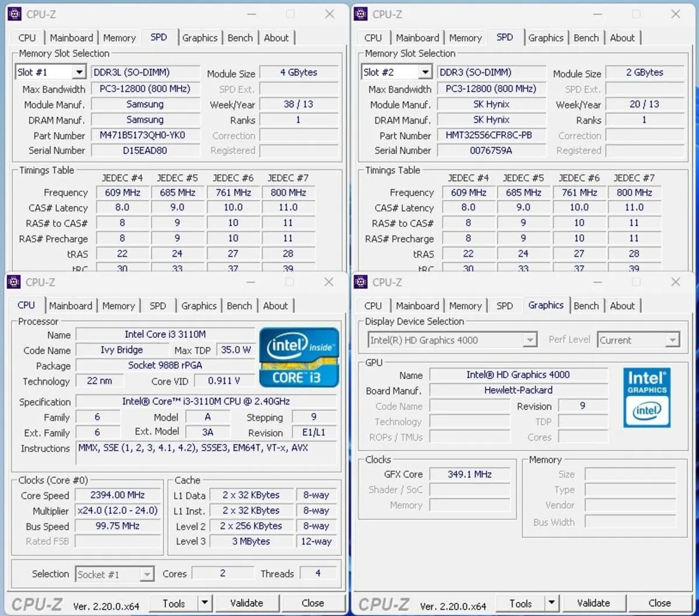Close the processor window using title bar X
Screen dimensions: 699x616
click(x=329, y=282)
